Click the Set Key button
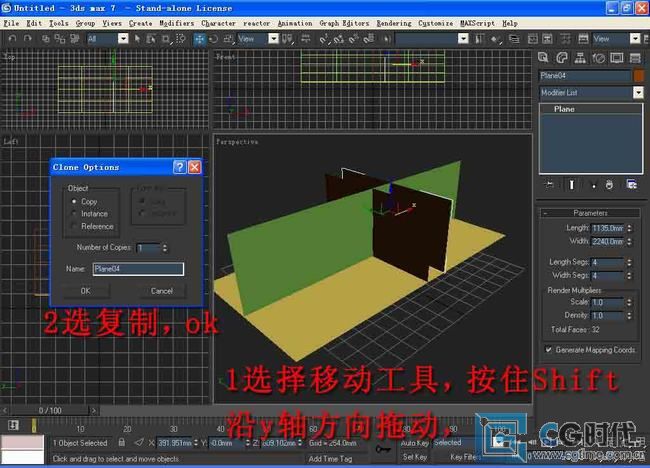This screenshot has width=650, height=468. pyautogui.click(x=414, y=457)
